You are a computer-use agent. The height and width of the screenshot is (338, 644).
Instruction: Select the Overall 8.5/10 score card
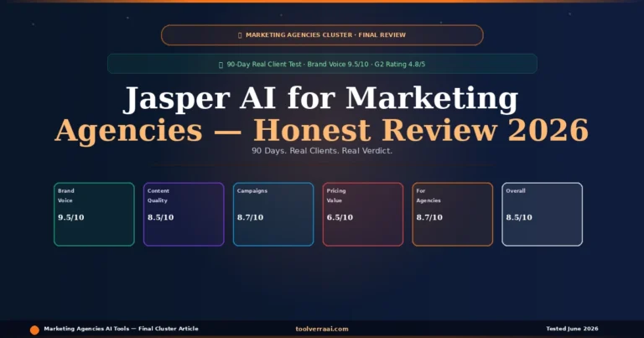[543, 215]
